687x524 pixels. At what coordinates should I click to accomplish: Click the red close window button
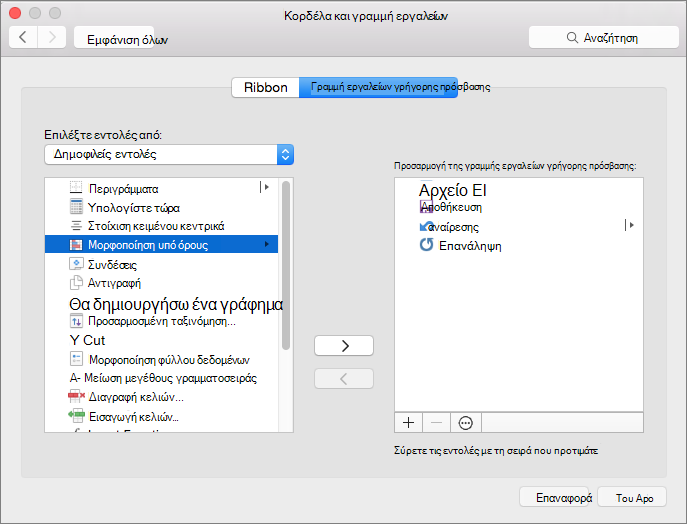click(x=15, y=13)
